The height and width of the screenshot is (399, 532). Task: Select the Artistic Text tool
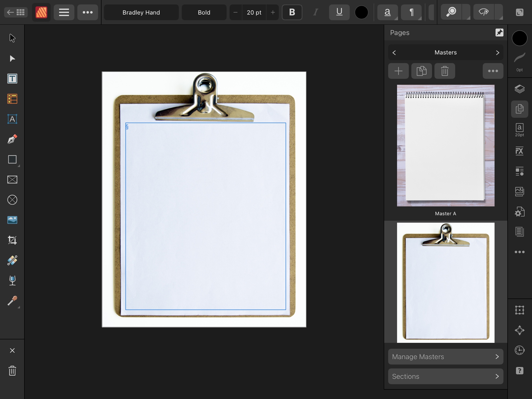pos(12,119)
